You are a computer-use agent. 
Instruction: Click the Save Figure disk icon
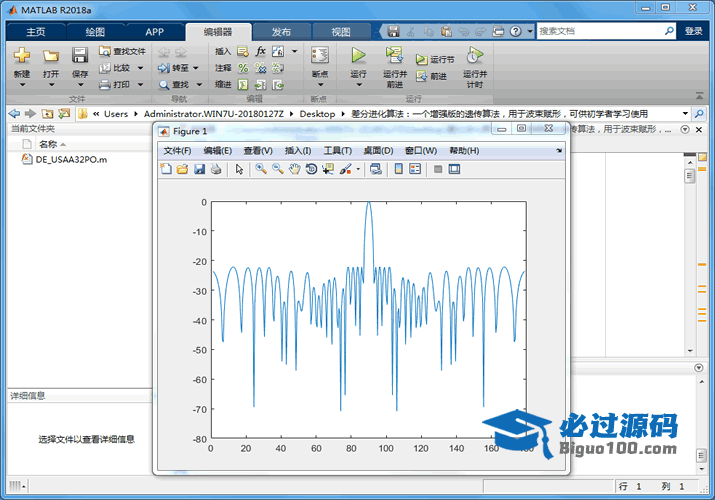199,169
